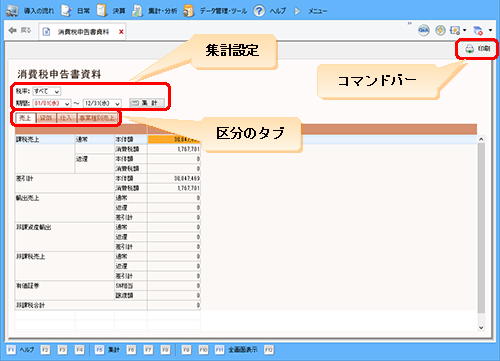Open the 日常 menu
This screenshot has width=500, height=361.
[x=75, y=11]
